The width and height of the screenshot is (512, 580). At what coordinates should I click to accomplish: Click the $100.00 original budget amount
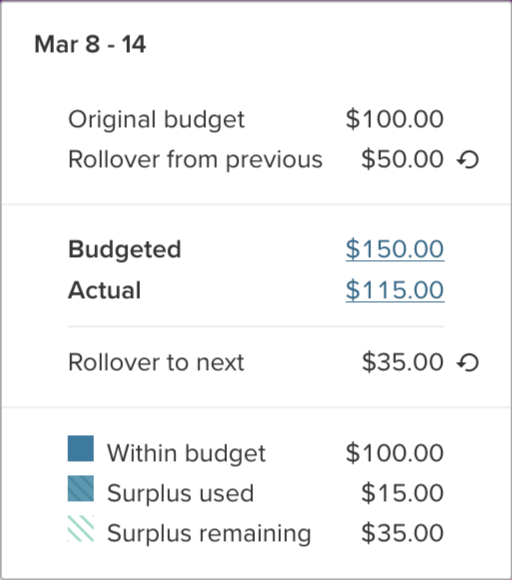[x=395, y=119]
